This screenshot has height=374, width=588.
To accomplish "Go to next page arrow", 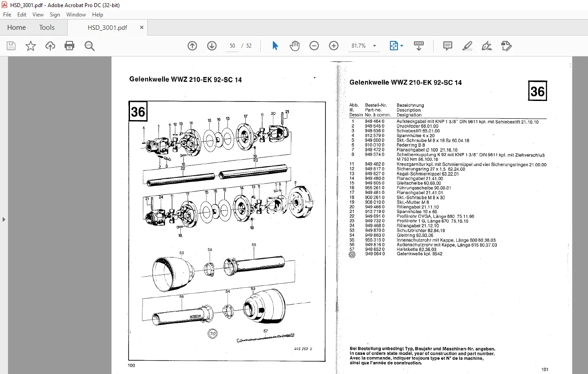I will pyautogui.click(x=212, y=46).
